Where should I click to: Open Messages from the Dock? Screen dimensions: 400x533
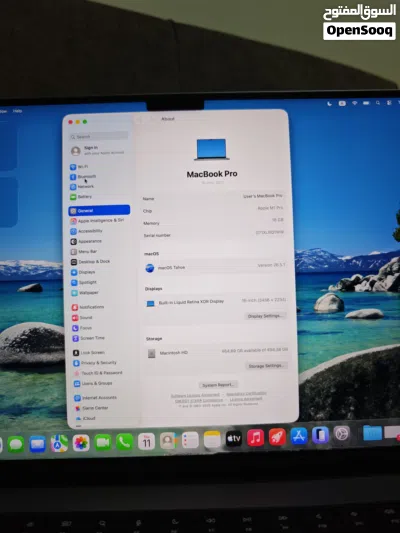point(16,444)
